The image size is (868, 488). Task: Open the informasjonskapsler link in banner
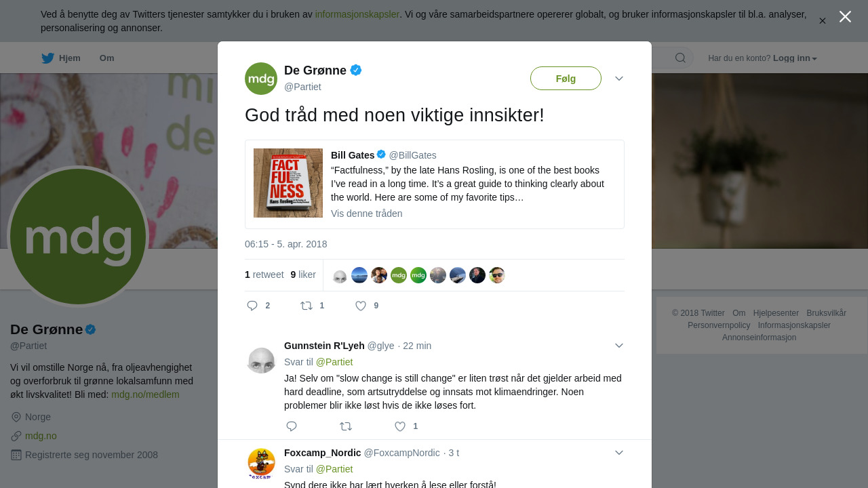pyautogui.click(x=357, y=14)
